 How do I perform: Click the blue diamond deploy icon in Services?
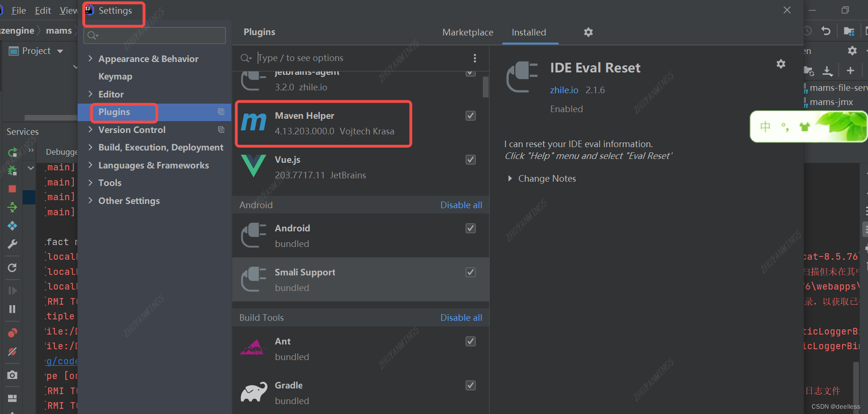[x=12, y=226]
